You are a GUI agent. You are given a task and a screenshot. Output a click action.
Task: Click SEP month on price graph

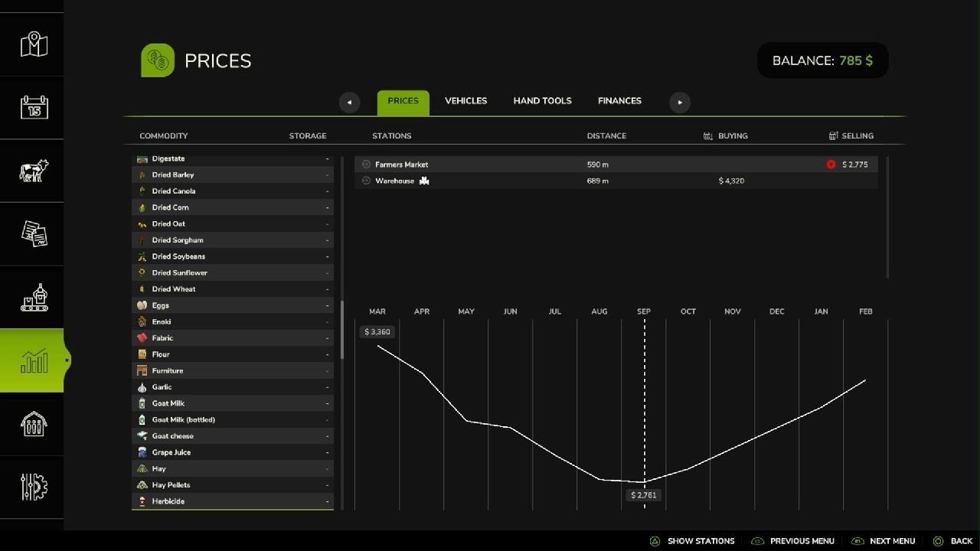pyautogui.click(x=644, y=311)
